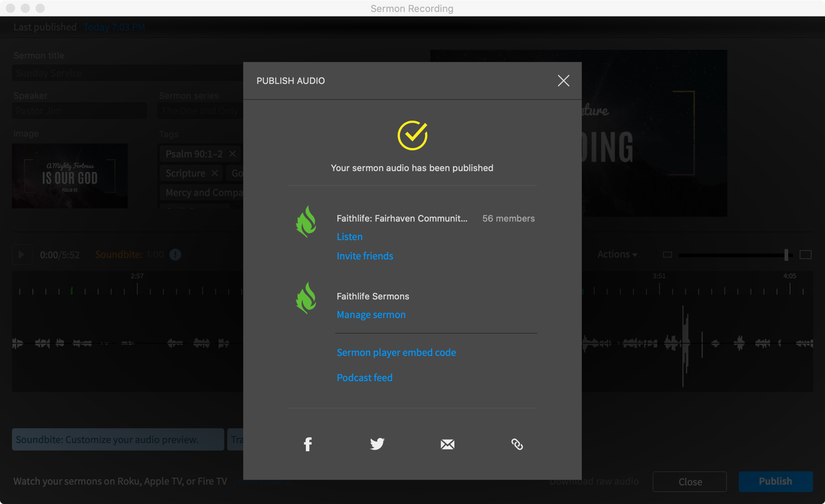This screenshot has width=825, height=504.
Task: Share sermon via email envelope icon
Action: pos(447,444)
